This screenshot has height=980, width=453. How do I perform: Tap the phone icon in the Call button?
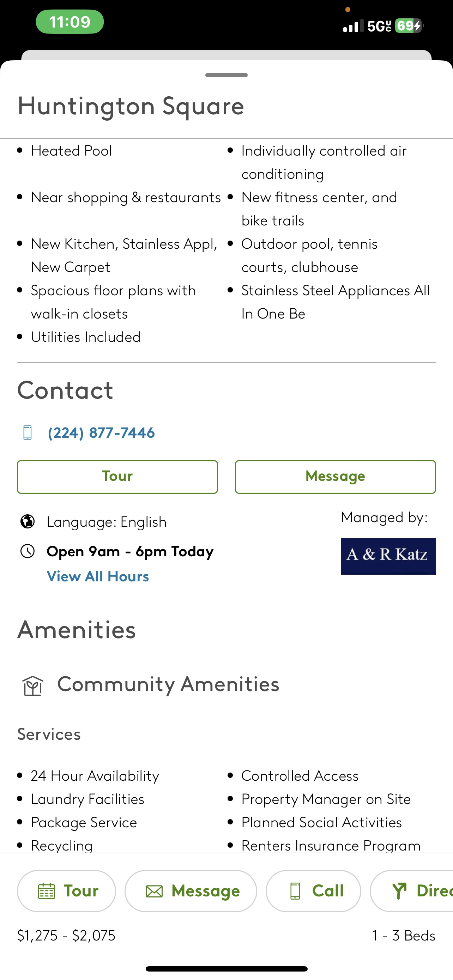point(295,891)
